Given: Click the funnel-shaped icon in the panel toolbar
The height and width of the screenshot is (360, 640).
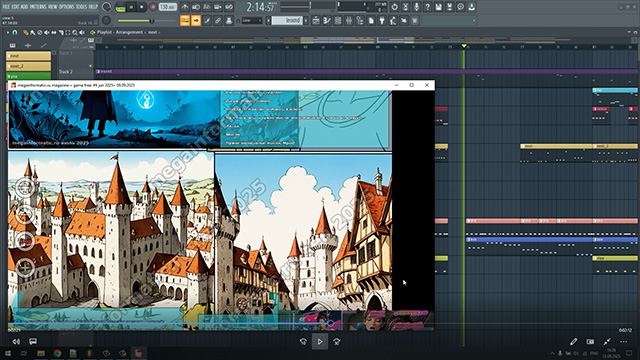Looking at the screenshot, I should 382,20.
